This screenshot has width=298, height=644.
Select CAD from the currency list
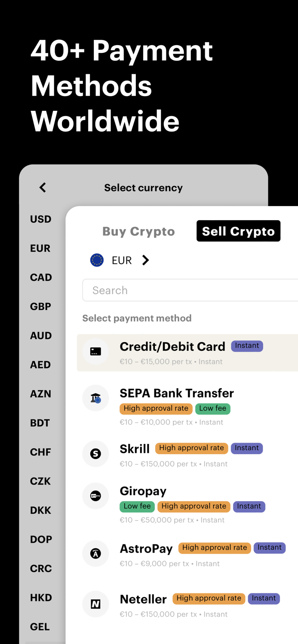click(x=41, y=277)
